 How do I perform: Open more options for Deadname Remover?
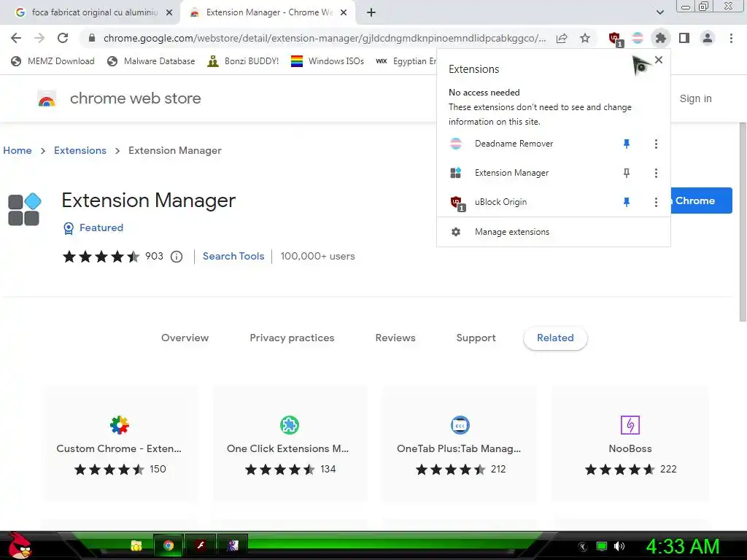point(656,144)
